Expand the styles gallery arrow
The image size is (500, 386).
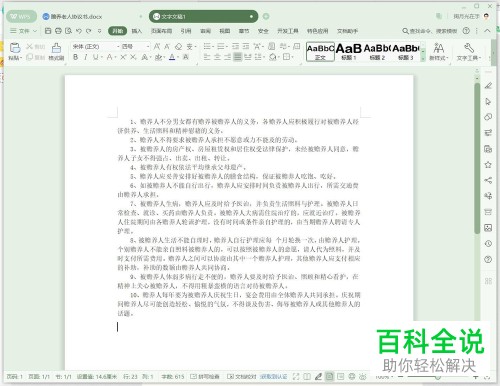[423, 59]
